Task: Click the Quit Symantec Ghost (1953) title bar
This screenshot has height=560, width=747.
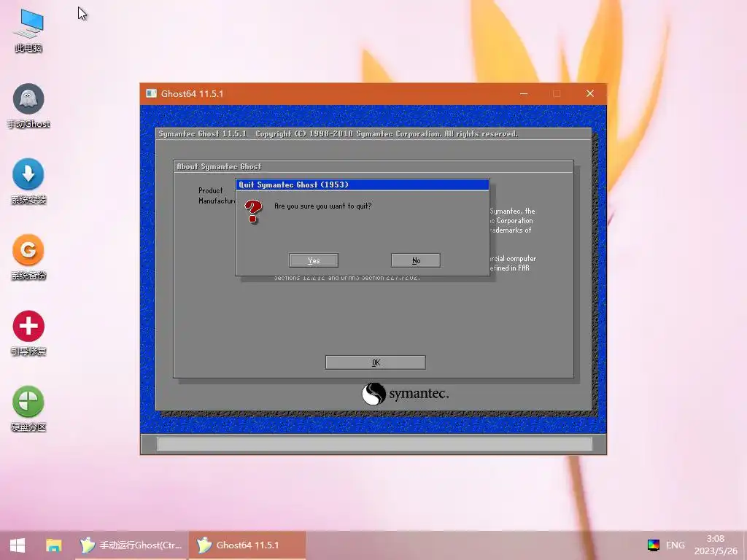Action: click(x=363, y=184)
